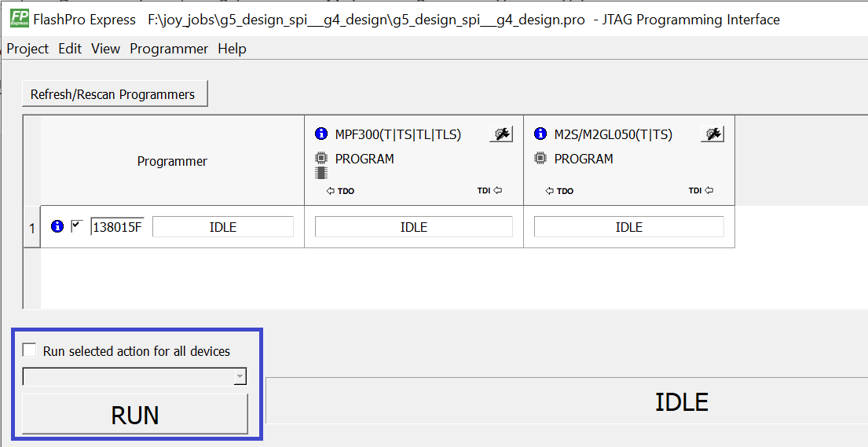This screenshot has width=868, height=447.
Task: Open the Project menu
Action: click(27, 49)
